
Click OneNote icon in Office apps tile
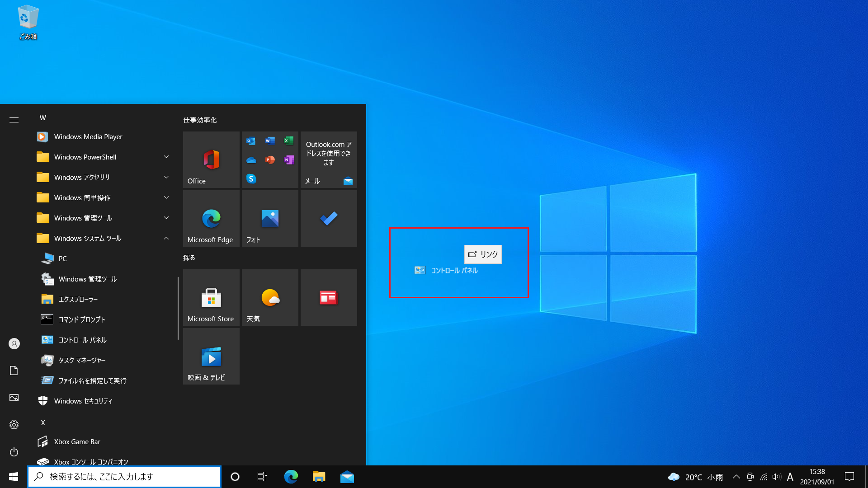[x=288, y=160]
